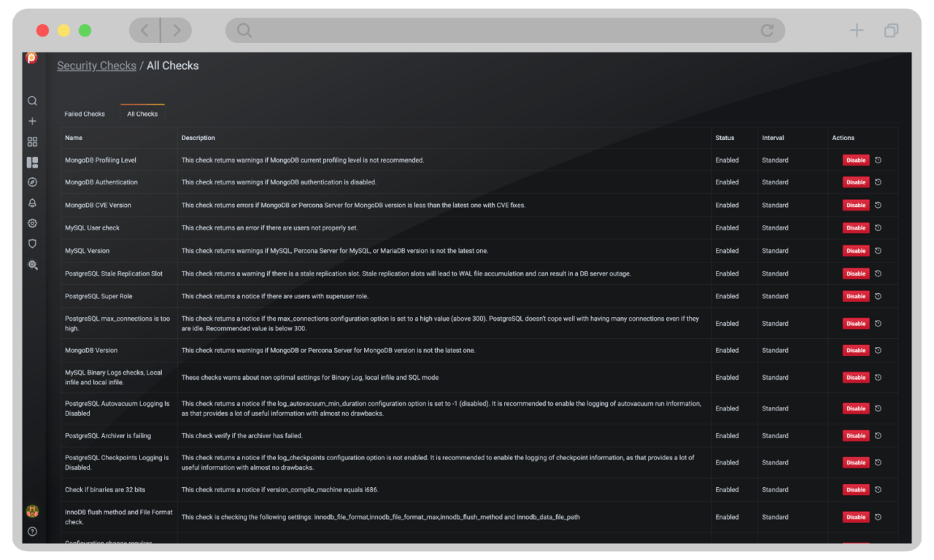Click the browser reload icon

(x=766, y=31)
